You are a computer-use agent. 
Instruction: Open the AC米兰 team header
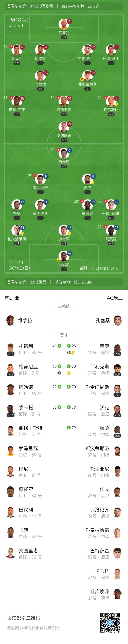pos(115,298)
